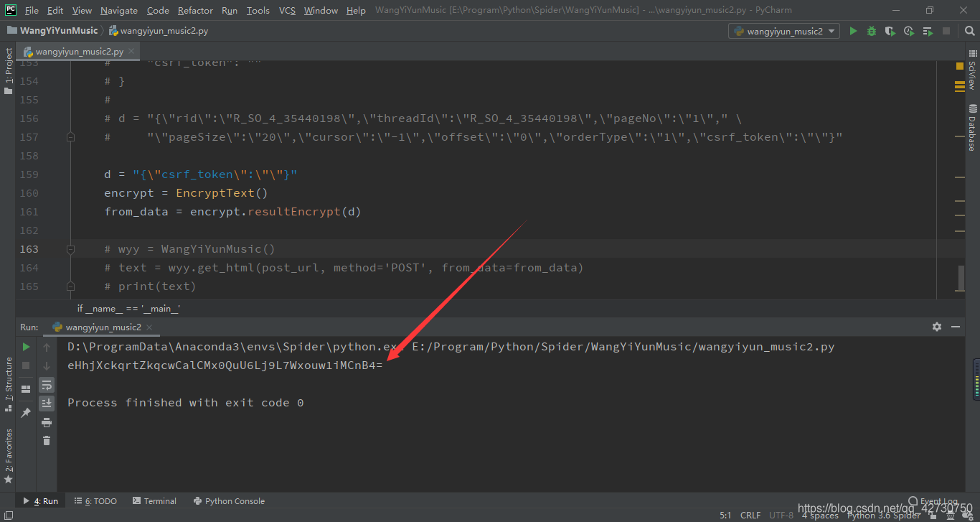The width and height of the screenshot is (980, 522).
Task: Toggle the fold marker at line 163
Action: click(70, 249)
